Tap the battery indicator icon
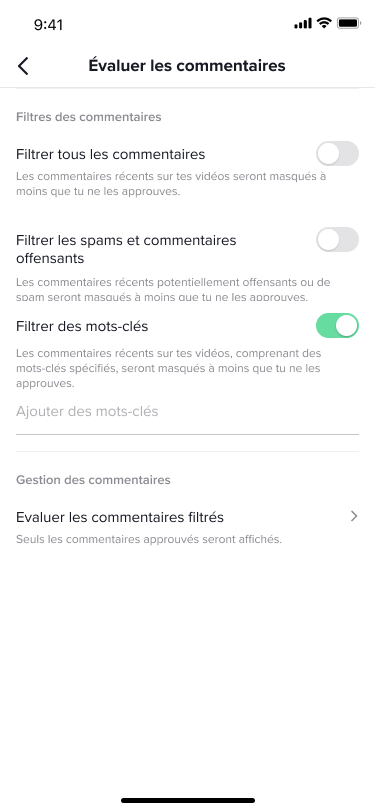Viewport: 375px width, 812px height. pos(349,23)
